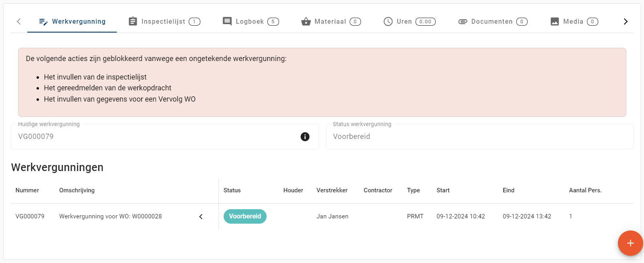
Task: Click the Materiaal basket icon
Action: [306, 22]
